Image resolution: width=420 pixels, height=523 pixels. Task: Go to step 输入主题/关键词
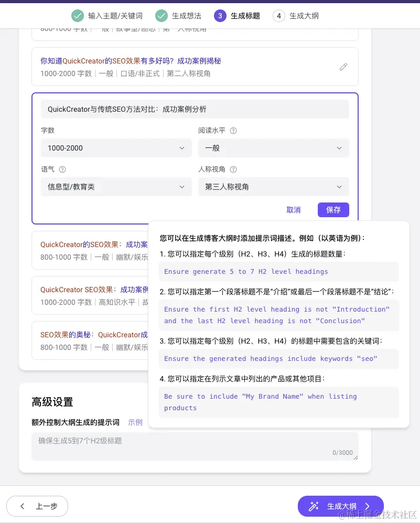pyautogui.click(x=115, y=16)
